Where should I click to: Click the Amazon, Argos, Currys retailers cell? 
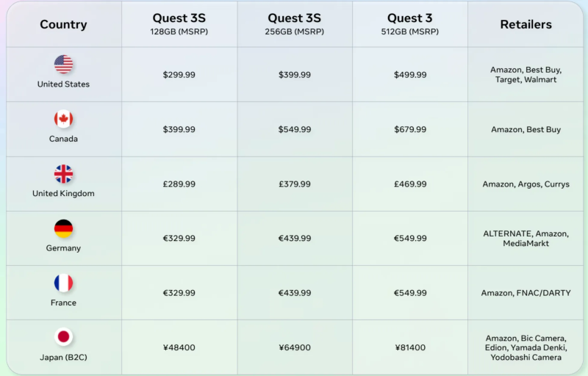pos(526,184)
